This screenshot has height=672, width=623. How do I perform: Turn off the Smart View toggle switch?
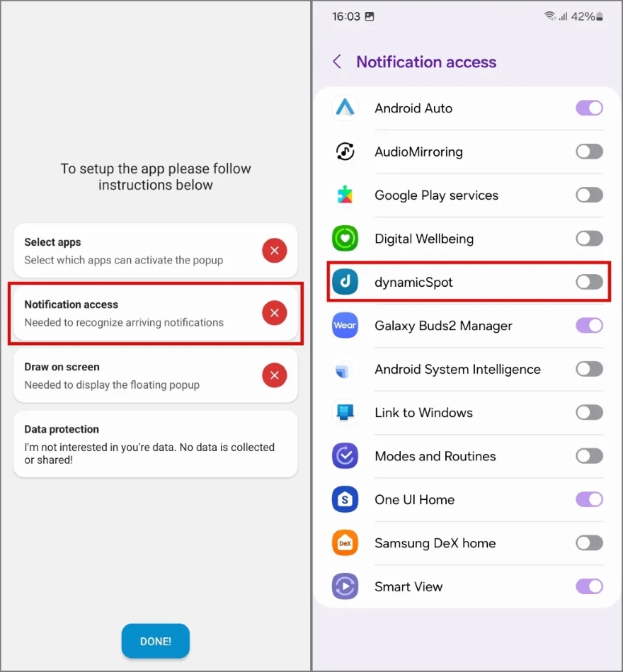[589, 587]
